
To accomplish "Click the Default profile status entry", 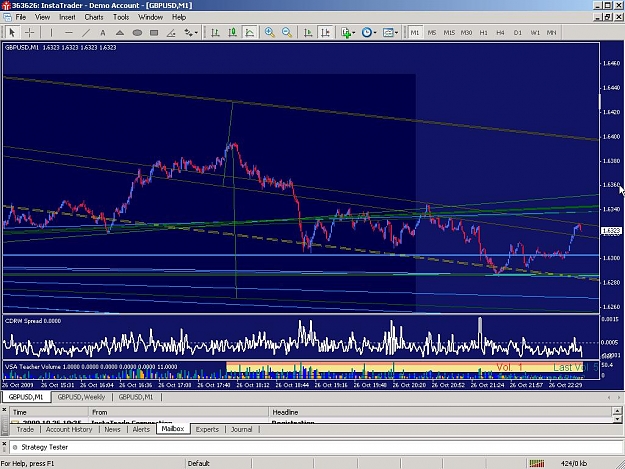I will tap(199, 463).
